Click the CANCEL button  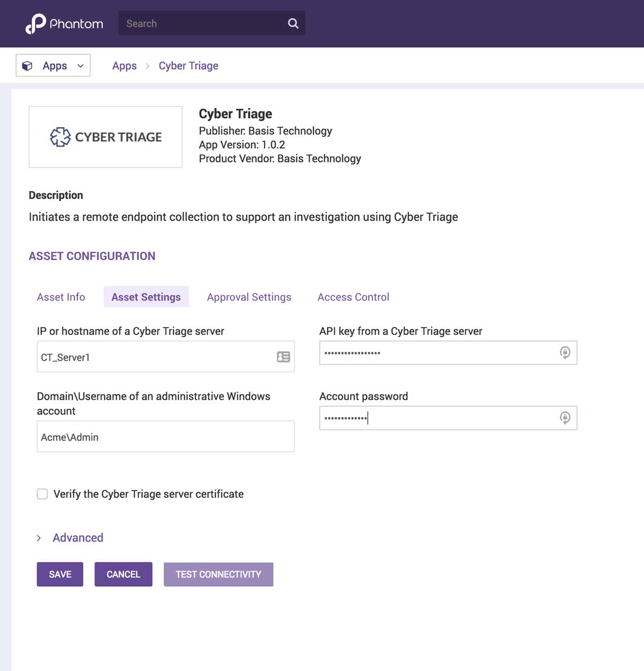[x=123, y=574]
